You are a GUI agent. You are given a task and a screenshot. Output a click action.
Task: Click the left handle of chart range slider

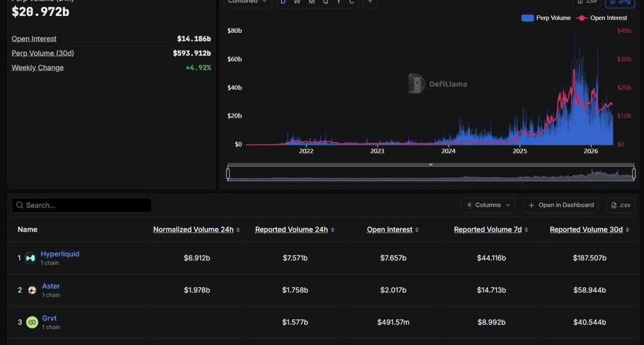click(x=228, y=174)
